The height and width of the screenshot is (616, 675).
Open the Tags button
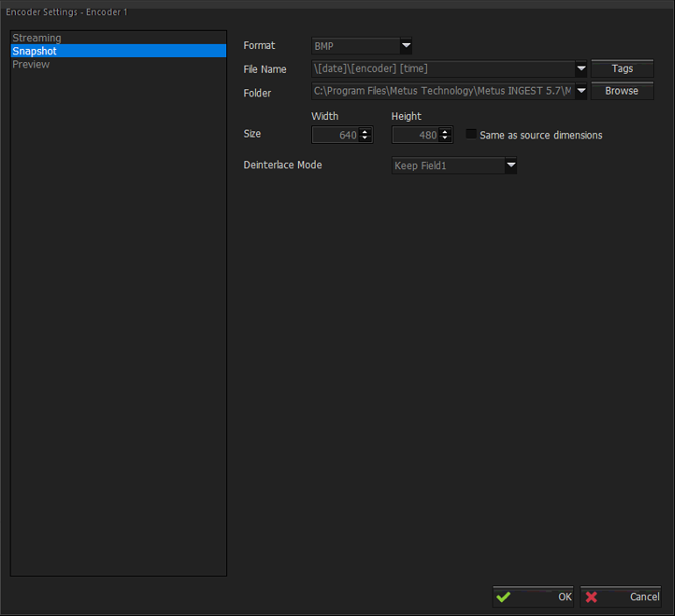click(622, 68)
